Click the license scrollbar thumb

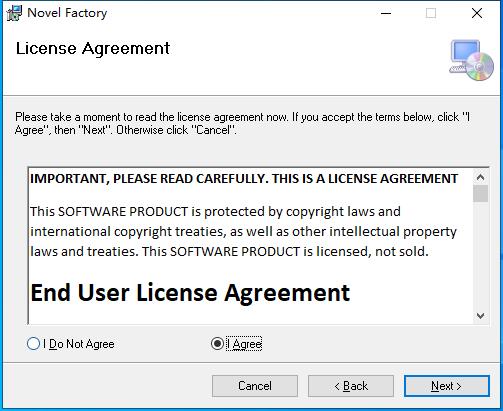[480, 193]
